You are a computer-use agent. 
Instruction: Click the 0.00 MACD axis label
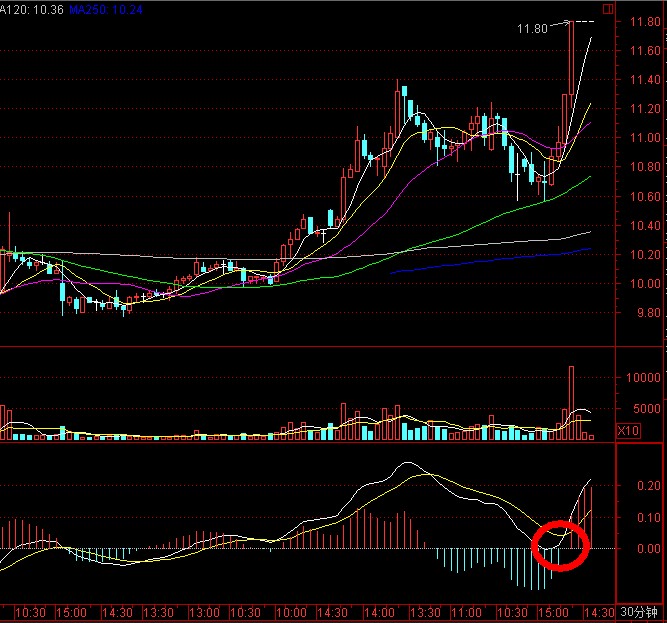(x=645, y=548)
